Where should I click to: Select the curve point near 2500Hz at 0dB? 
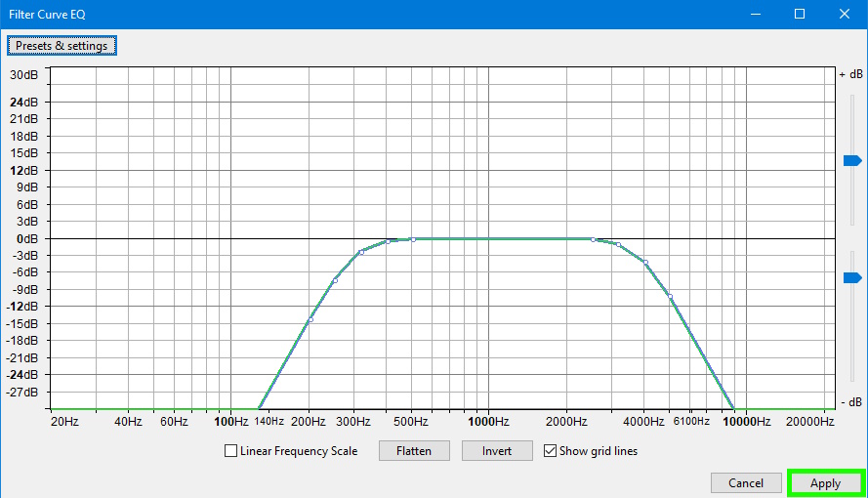[x=593, y=239]
